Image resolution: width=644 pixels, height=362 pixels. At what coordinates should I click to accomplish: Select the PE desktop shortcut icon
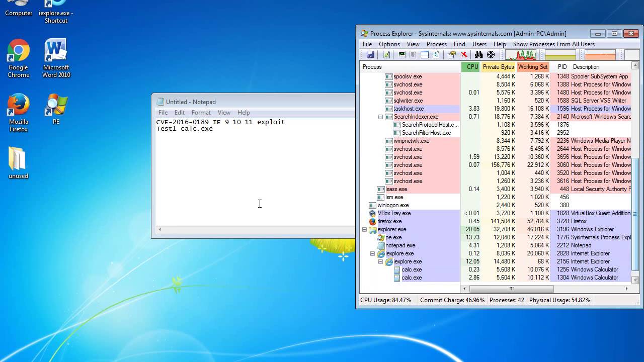tap(56, 109)
